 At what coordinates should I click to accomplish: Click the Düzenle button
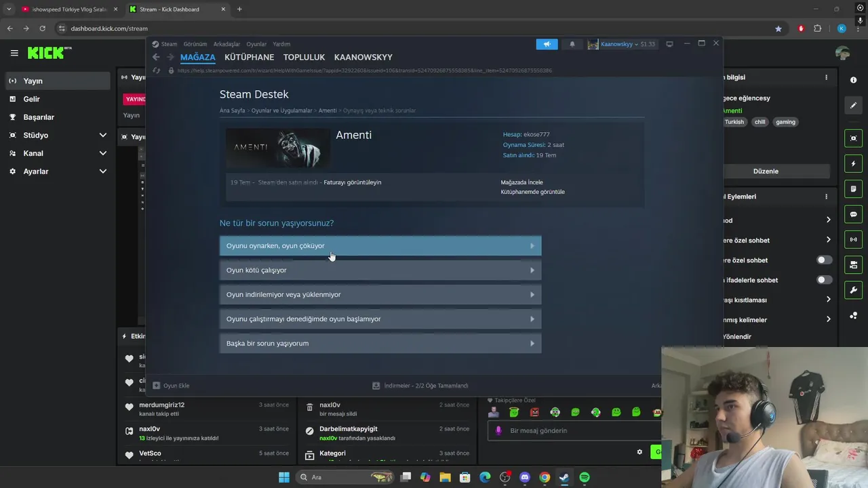766,171
